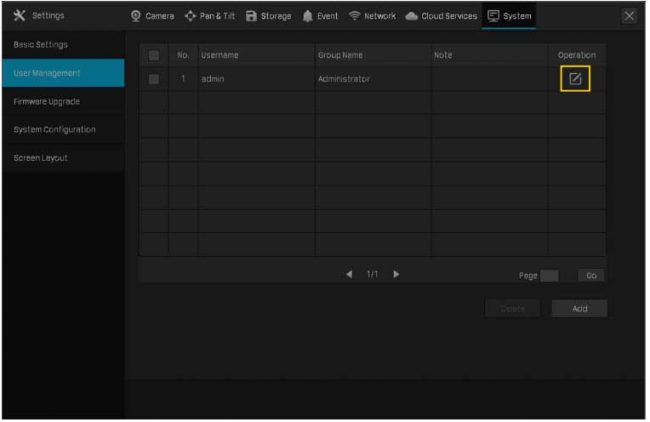Open Basic Settings in sidebar

[62, 46]
